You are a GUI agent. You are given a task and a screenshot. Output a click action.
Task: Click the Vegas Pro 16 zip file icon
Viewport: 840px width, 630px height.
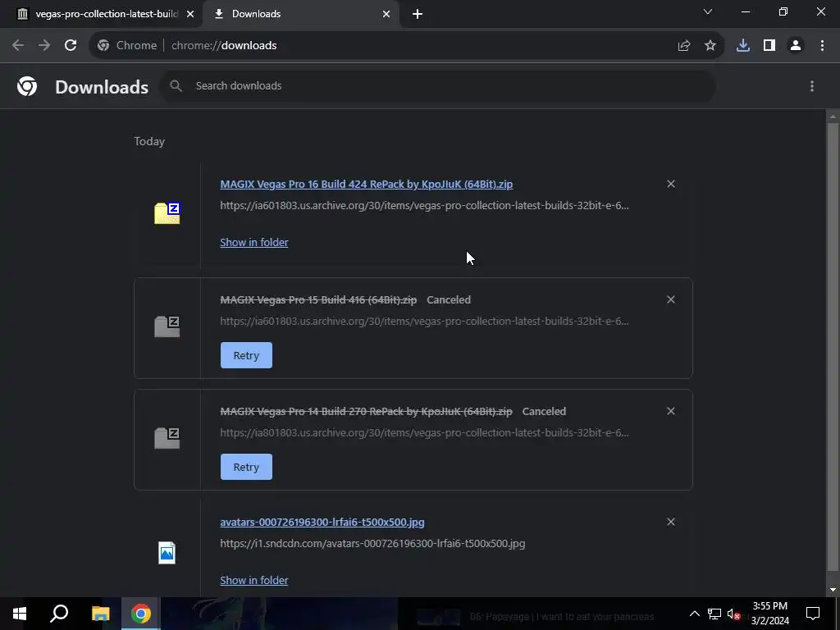click(x=167, y=213)
